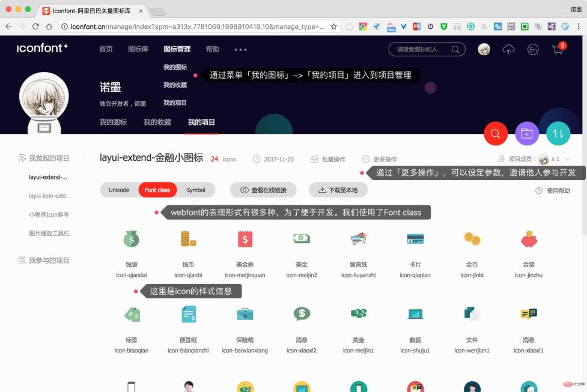
Task: Click browser back arrow
Action: click(x=8, y=26)
